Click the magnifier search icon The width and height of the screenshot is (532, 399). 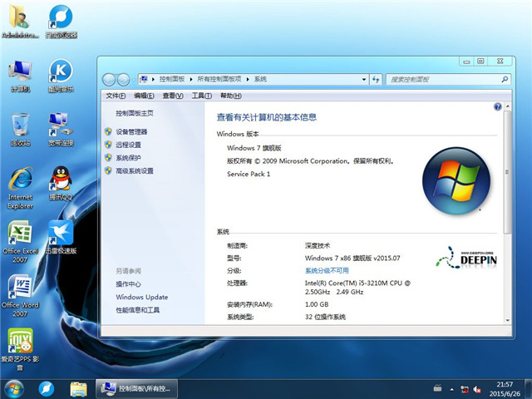point(505,80)
